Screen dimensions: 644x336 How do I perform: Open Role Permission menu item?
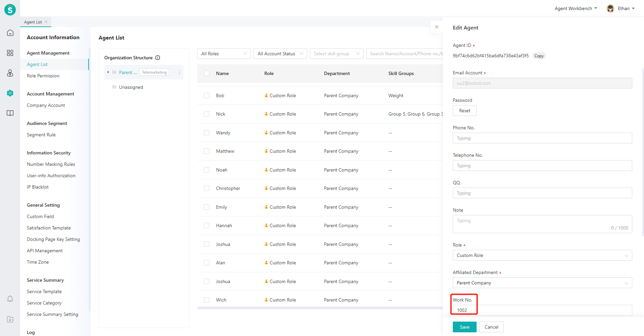[43, 76]
